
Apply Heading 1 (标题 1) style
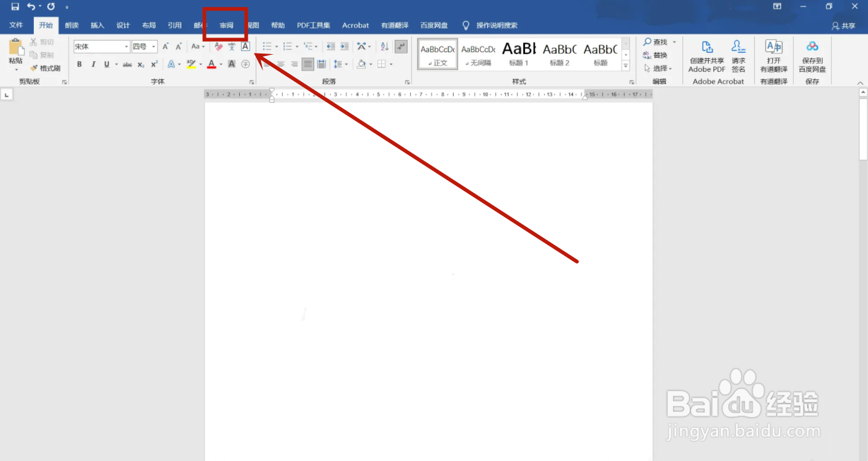pyautogui.click(x=519, y=53)
